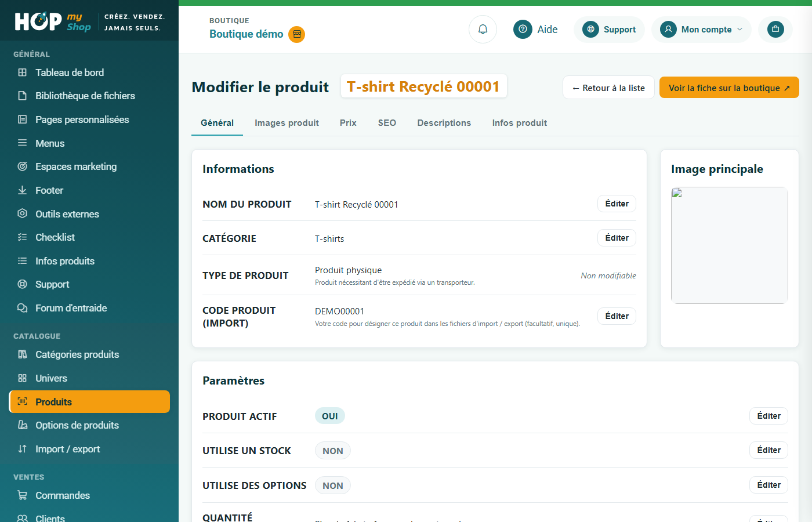Image resolution: width=812 pixels, height=522 pixels.
Task: Click the Image principale thumbnail
Action: point(730,245)
